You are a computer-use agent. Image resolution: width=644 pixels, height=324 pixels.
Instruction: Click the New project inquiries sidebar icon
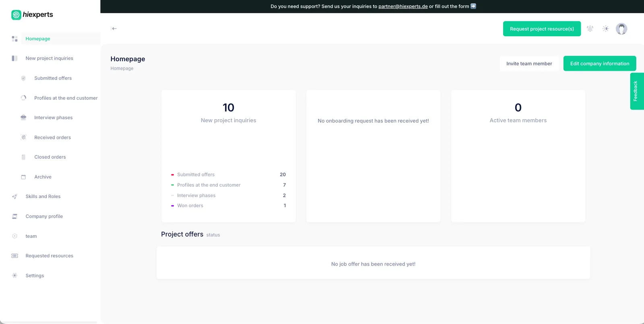(x=14, y=58)
